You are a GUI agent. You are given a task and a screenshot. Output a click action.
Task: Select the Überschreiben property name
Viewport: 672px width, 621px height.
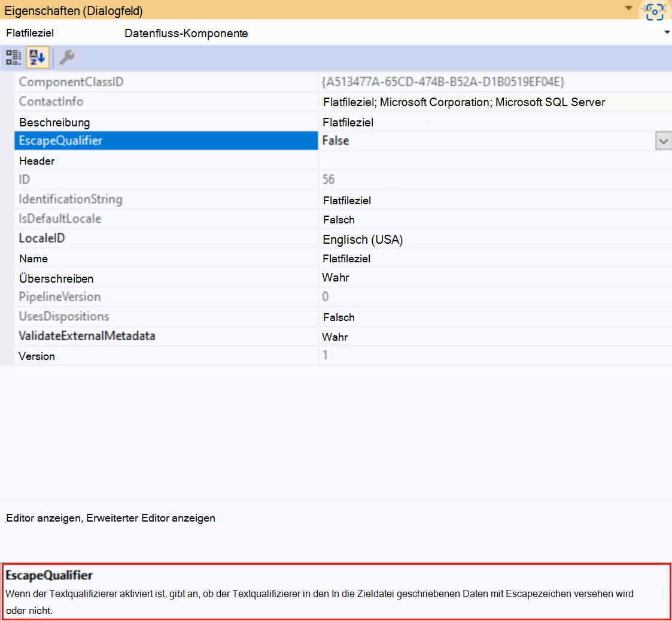pyautogui.click(x=56, y=279)
